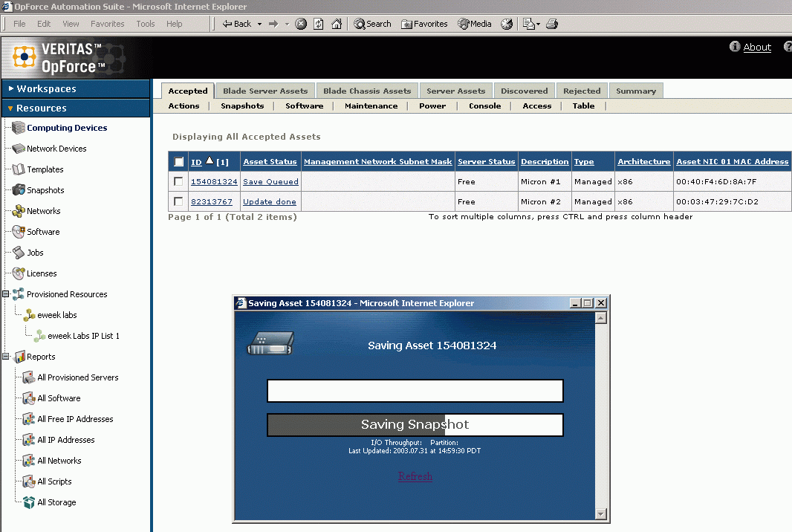This screenshot has height=532, width=792.
Task: Click the eweek Labs IP List 1 icon
Action: point(40,335)
